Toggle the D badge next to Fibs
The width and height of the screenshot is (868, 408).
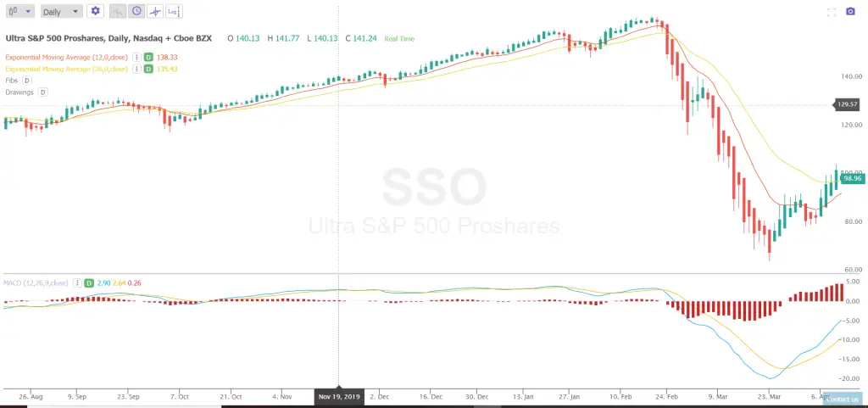pyautogui.click(x=26, y=81)
